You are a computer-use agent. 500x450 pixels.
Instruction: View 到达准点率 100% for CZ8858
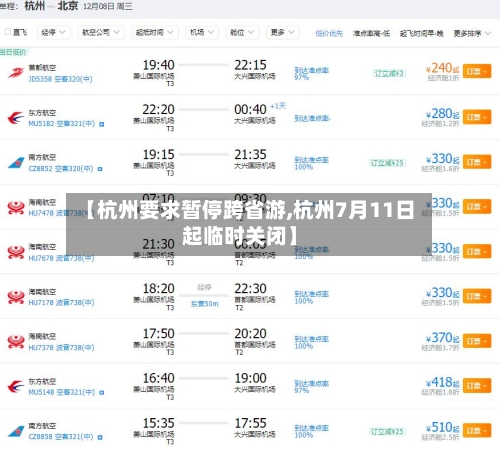click(311, 432)
